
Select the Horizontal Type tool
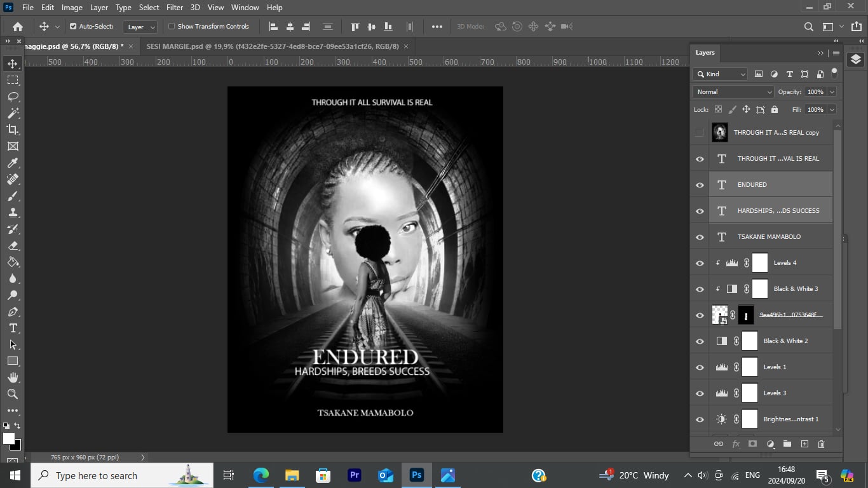click(x=13, y=329)
